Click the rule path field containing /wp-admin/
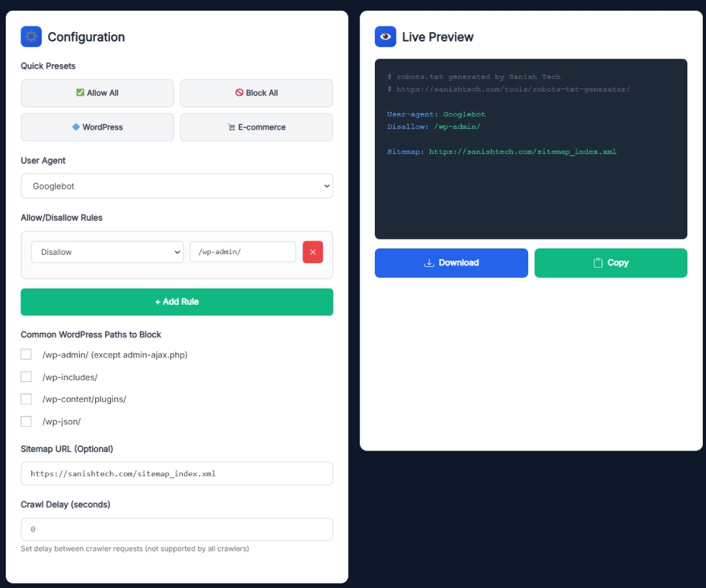This screenshot has height=588, width=706. (x=243, y=252)
